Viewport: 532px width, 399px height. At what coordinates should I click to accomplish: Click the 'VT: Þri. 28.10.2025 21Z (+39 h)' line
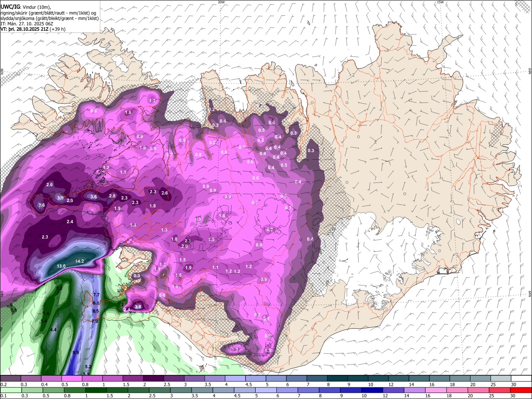[x=33, y=29]
